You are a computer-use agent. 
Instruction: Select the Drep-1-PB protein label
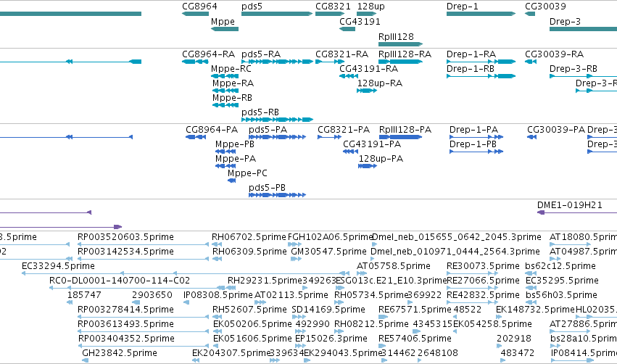point(473,144)
